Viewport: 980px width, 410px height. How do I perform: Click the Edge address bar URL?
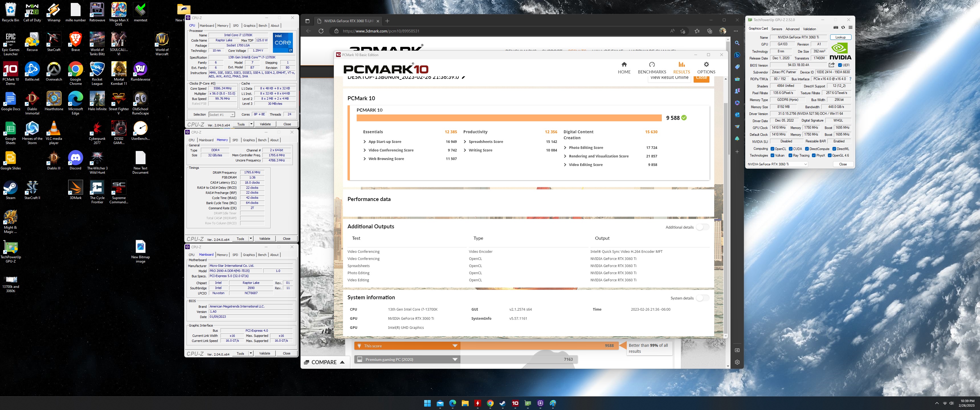(381, 31)
